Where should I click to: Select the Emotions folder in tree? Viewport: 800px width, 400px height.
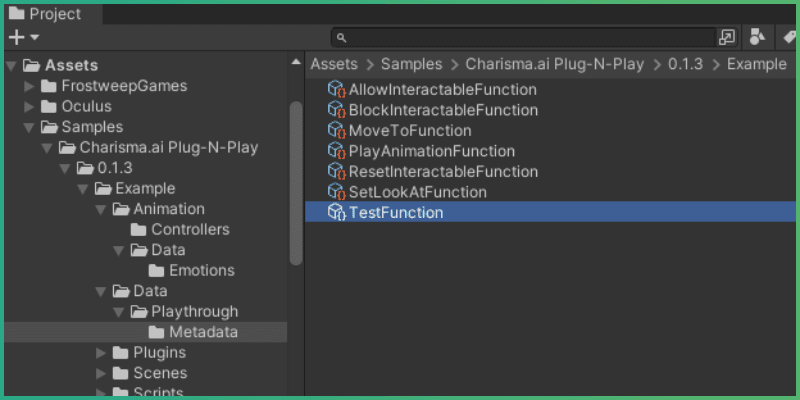(x=201, y=270)
